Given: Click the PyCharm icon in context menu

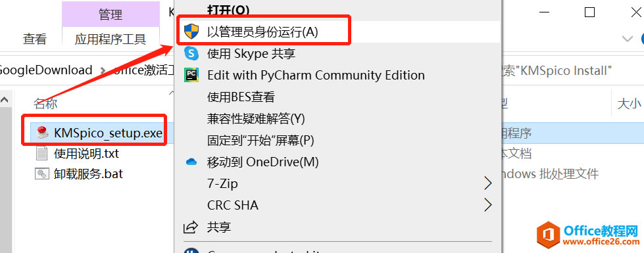Looking at the screenshot, I should click(x=191, y=75).
